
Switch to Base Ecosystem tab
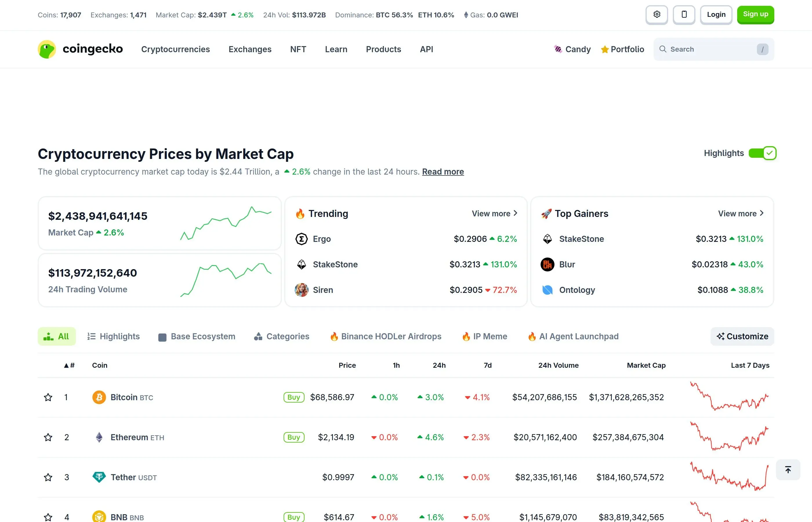pyautogui.click(x=197, y=336)
